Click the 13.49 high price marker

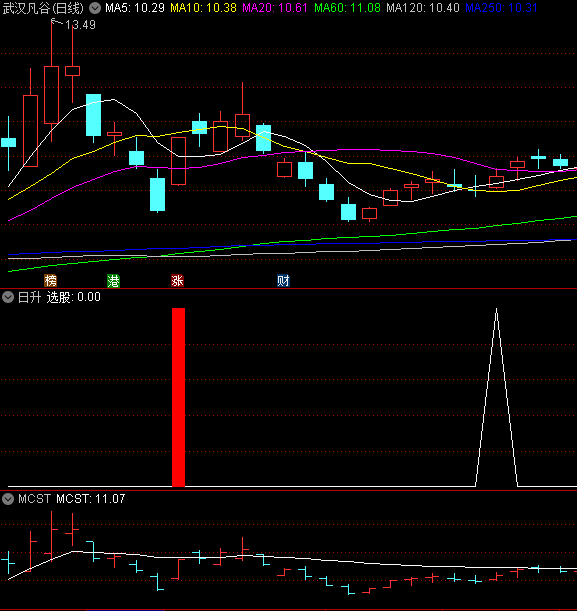click(x=80, y=25)
